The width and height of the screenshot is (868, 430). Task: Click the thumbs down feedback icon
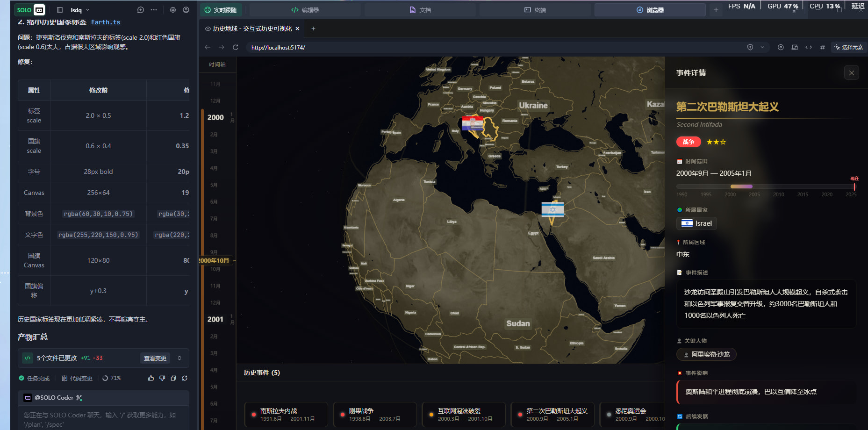162,378
